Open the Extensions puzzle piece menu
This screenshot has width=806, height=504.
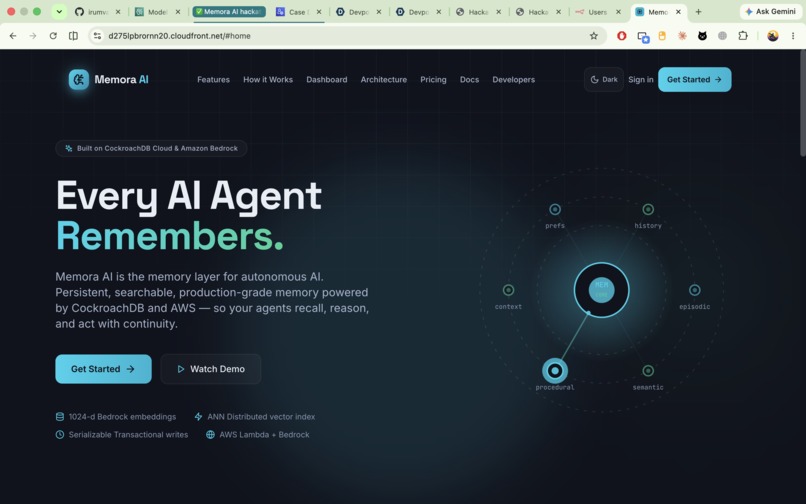click(x=743, y=36)
